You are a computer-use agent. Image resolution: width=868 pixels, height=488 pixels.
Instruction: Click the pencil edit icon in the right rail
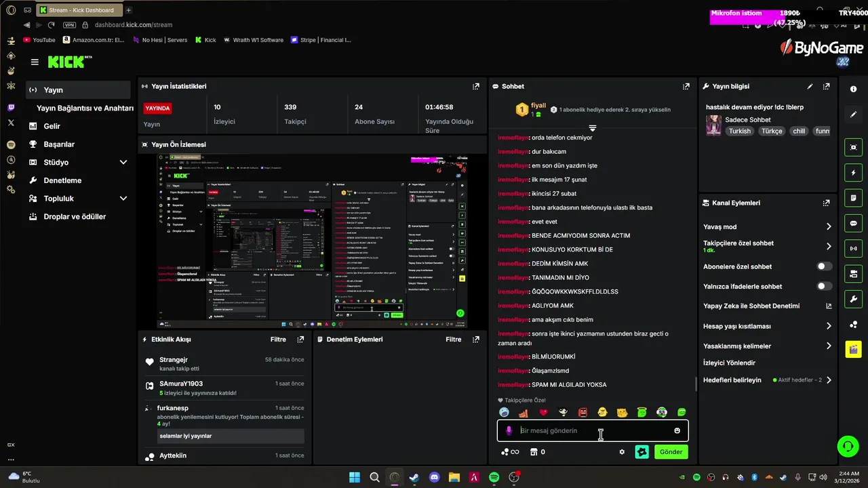(853, 115)
